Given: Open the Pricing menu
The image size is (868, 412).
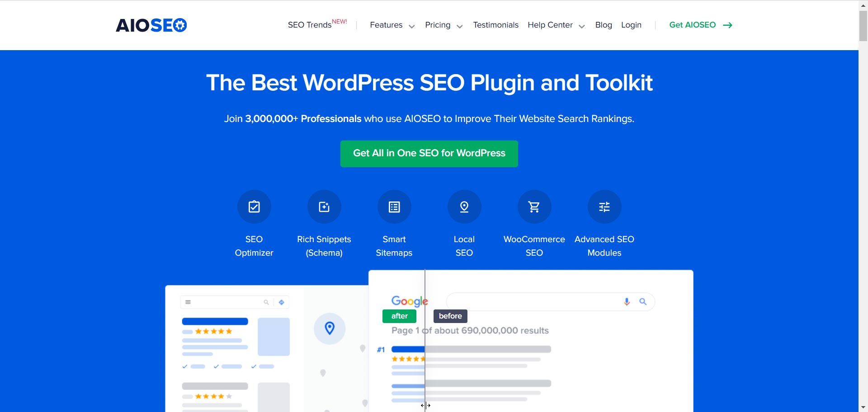Looking at the screenshot, I should click(x=438, y=25).
